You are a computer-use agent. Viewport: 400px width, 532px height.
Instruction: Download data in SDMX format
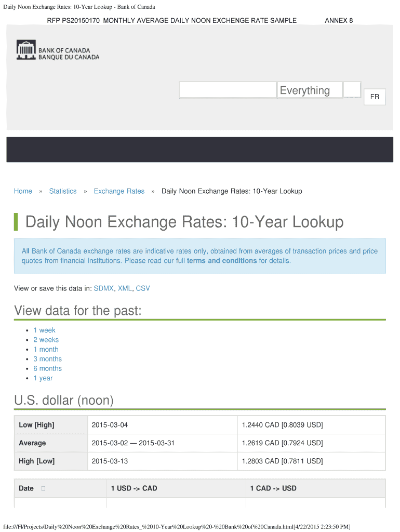tap(103, 288)
